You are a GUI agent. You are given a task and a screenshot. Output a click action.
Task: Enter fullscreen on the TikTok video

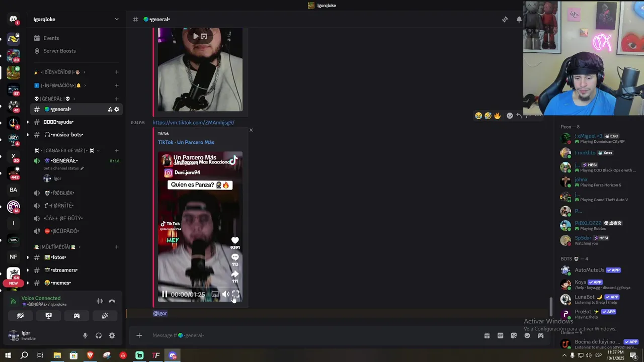click(x=235, y=294)
